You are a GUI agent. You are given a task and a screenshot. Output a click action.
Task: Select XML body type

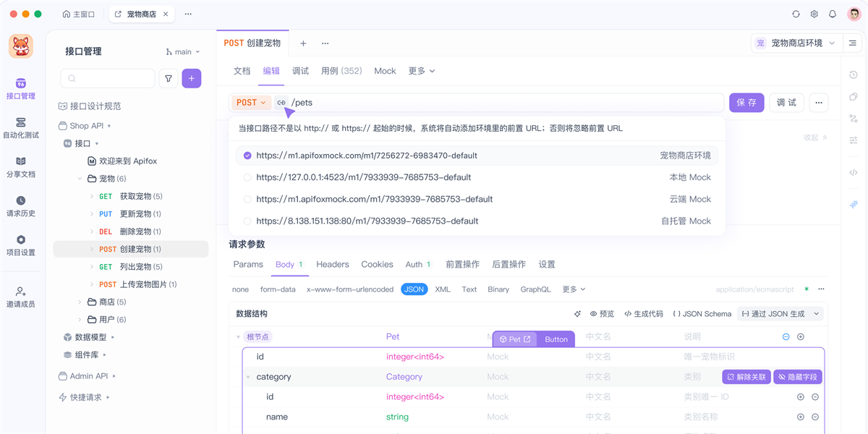(443, 289)
